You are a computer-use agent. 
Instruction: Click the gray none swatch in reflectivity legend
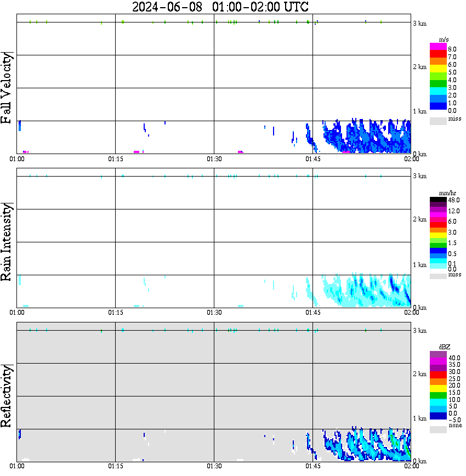point(438,429)
